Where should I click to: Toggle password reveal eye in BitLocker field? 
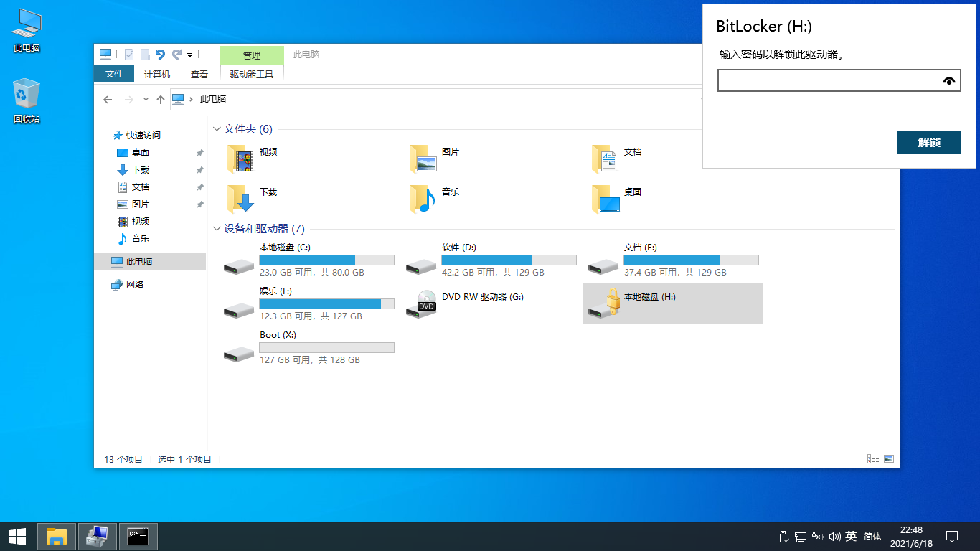[x=949, y=81]
